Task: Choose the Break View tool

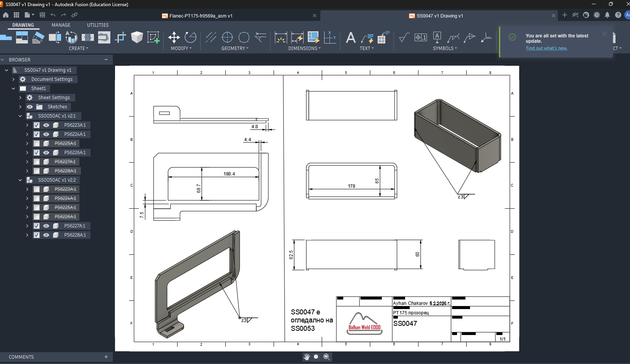Action: point(87,37)
